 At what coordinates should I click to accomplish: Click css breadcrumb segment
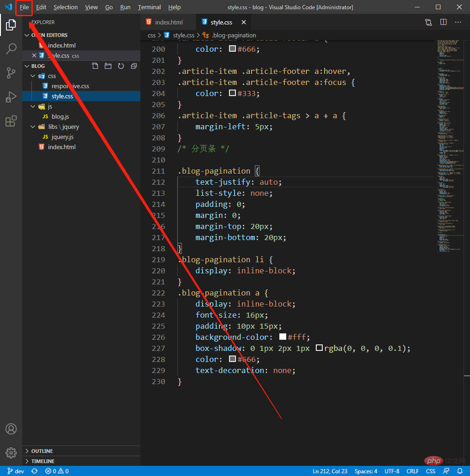click(151, 35)
